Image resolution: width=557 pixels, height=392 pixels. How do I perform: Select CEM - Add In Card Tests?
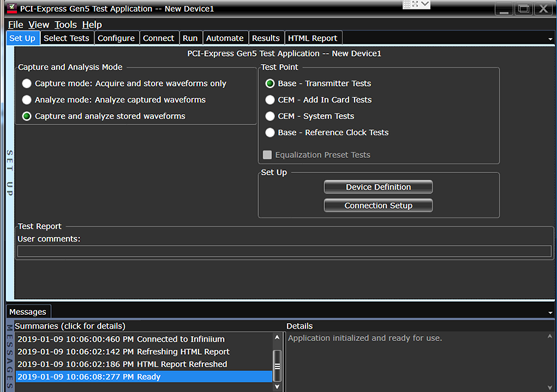tap(270, 100)
